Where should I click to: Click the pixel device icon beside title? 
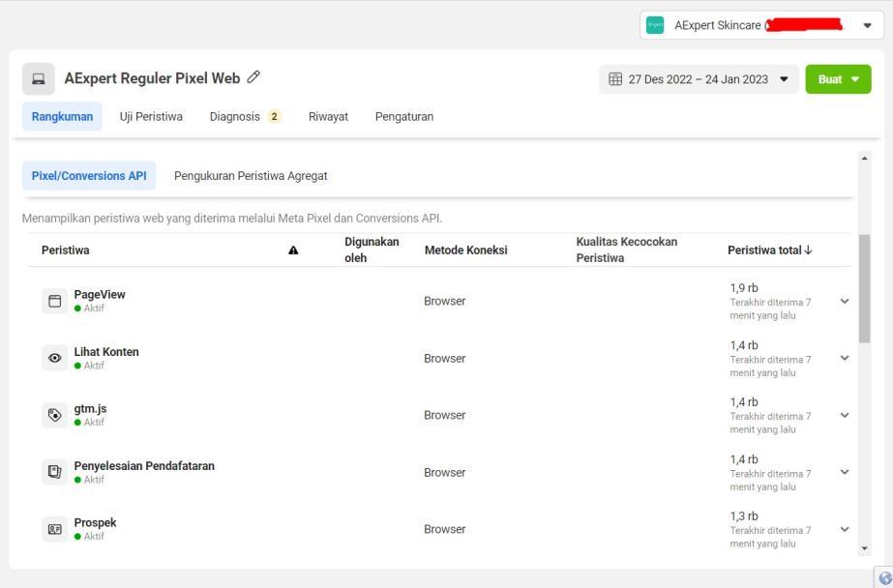click(39, 79)
